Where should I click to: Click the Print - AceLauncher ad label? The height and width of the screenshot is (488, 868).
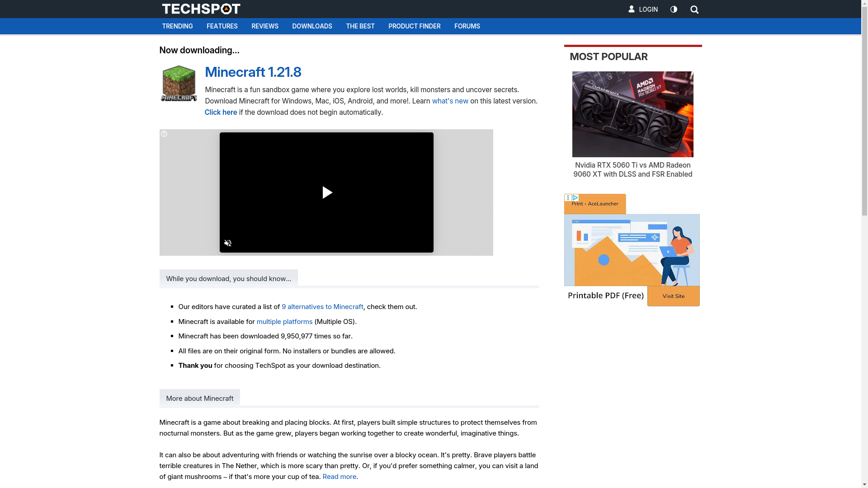[594, 204]
